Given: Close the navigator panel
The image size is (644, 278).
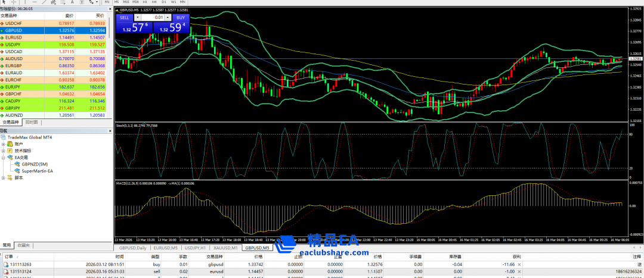Looking at the screenshot, I should [110, 131].
